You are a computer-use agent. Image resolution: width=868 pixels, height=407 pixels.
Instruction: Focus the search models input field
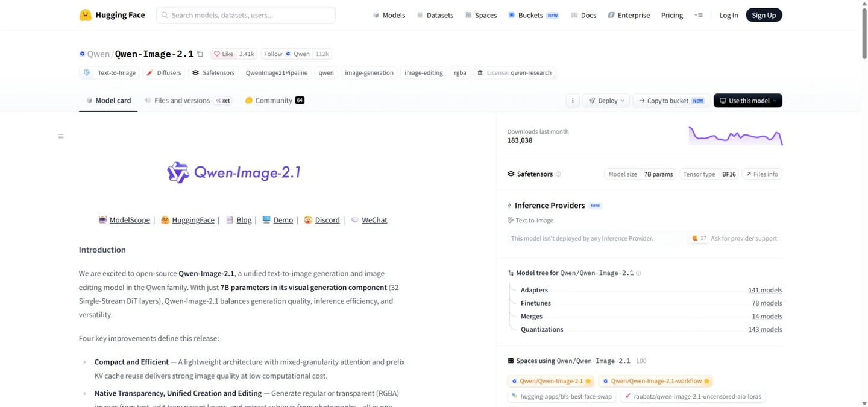pyautogui.click(x=246, y=15)
